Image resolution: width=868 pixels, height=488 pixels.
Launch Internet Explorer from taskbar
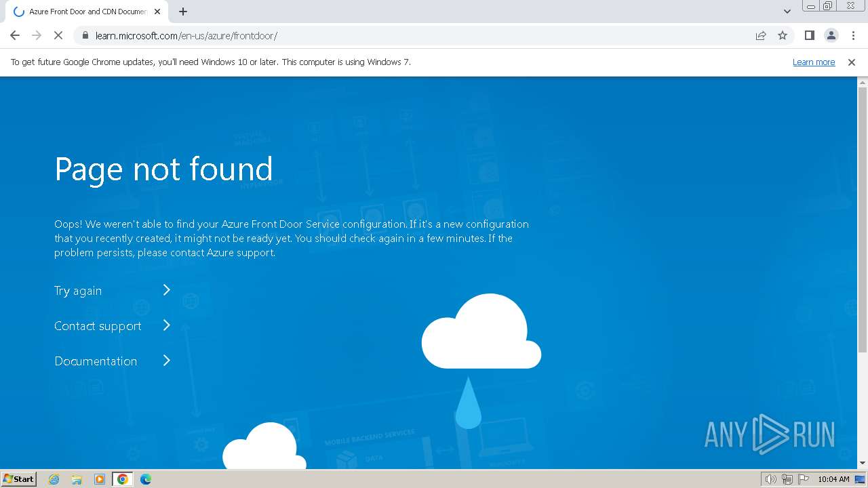pyautogui.click(x=54, y=479)
